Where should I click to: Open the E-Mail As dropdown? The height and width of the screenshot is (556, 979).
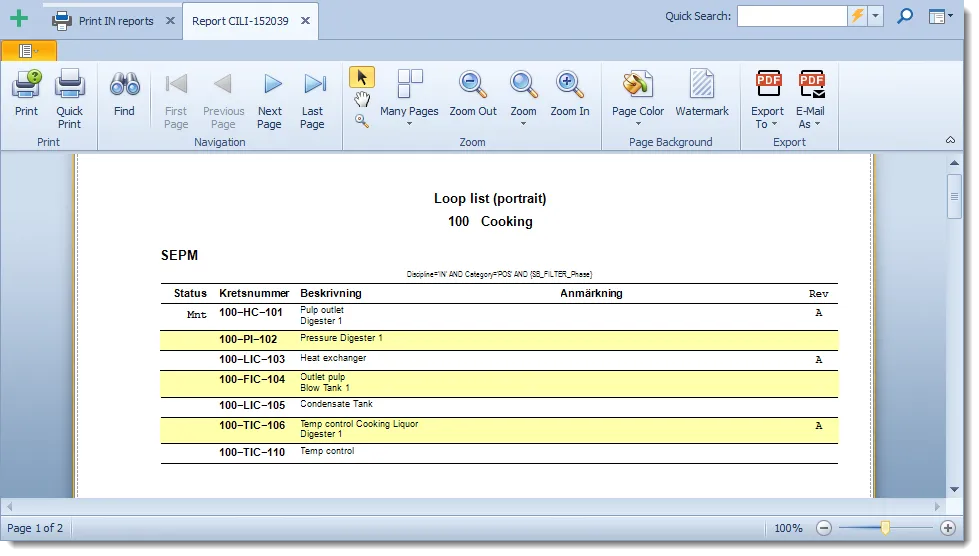[x=810, y=99]
